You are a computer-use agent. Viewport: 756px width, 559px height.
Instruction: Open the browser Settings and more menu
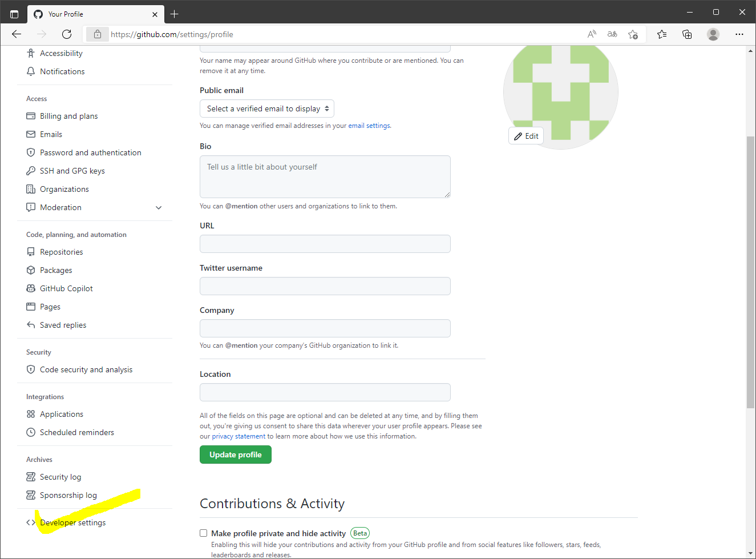click(739, 34)
